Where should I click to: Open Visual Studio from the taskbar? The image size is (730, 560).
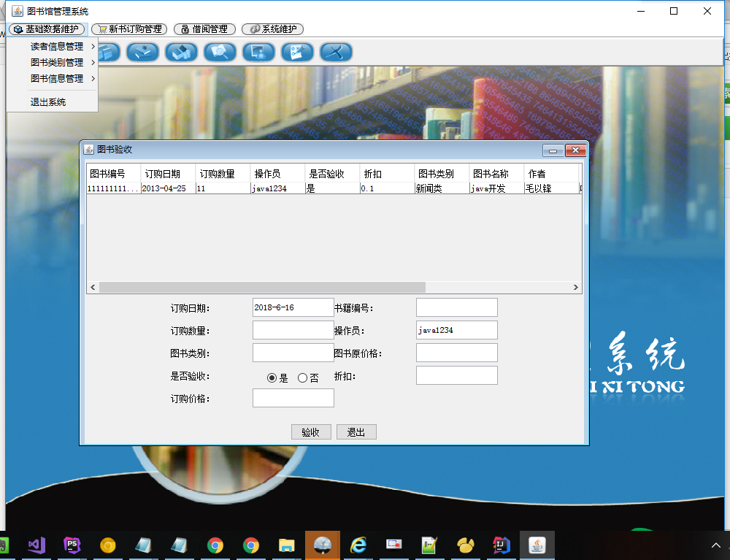tap(36, 545)
